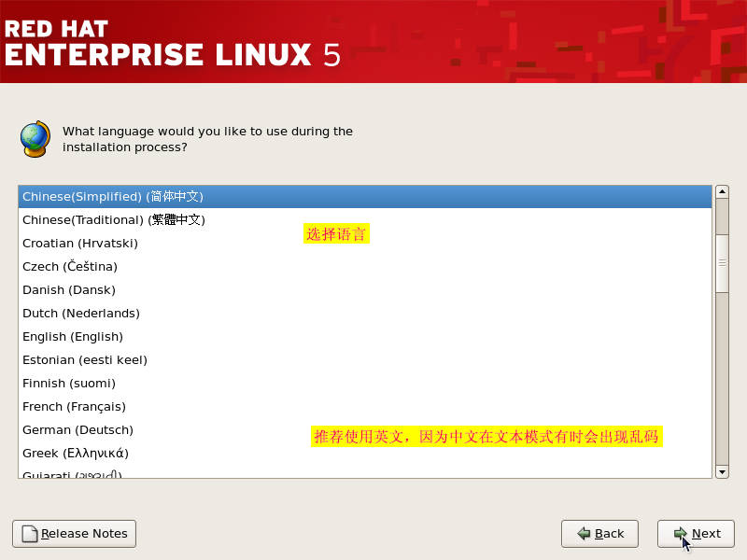
Task: Click the globe icon beside the language question
Action: [35, 139]
